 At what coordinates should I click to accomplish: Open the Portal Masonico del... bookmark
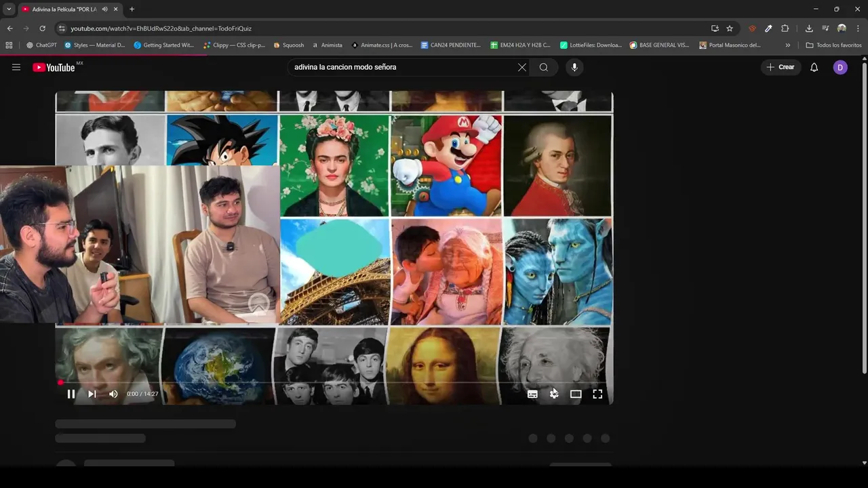(730, 45)
